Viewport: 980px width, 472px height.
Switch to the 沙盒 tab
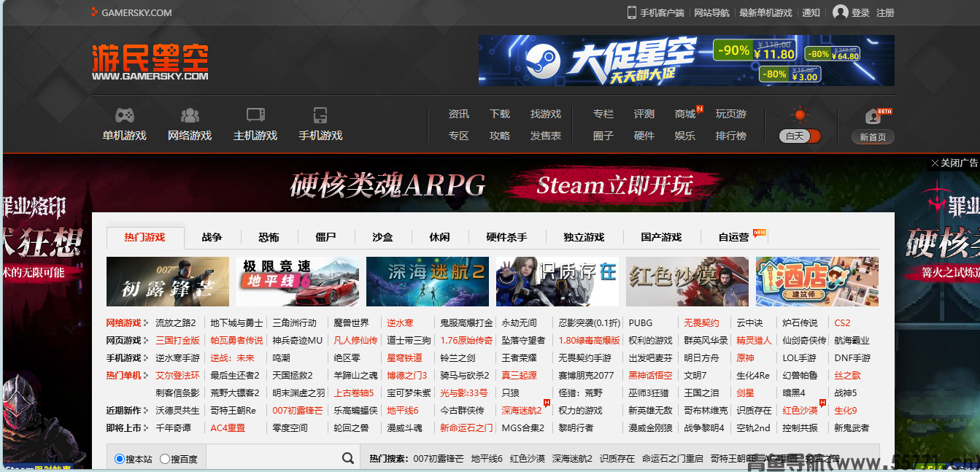382,237
